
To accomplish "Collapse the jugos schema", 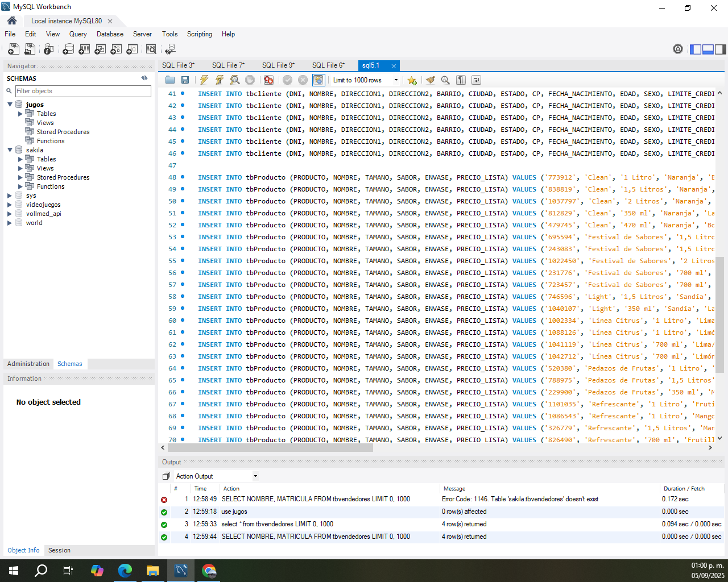I will (x=10, y=105).
